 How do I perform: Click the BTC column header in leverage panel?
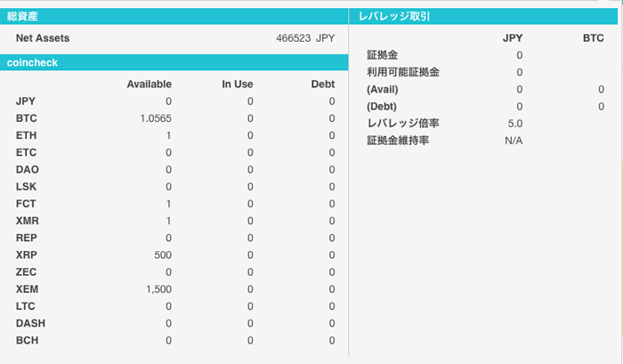coord(592,38)
